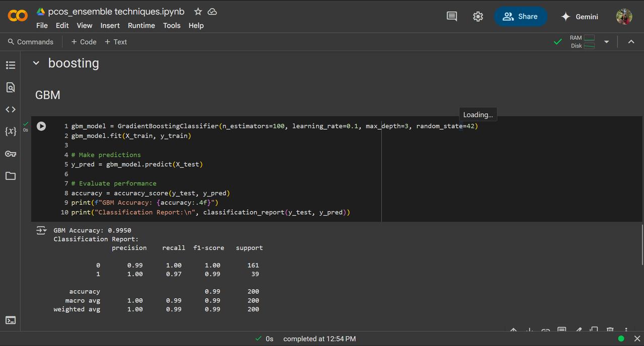Star the pcos_ensemble techniques notebook
This screenshot has width=644, height=346.
pos(198,12)
